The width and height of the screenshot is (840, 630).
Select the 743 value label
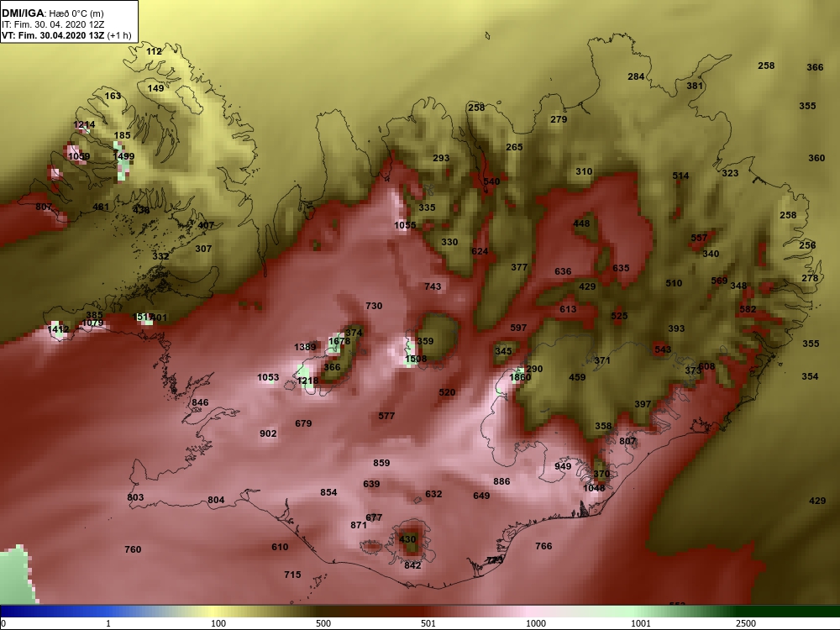[433, 286]
